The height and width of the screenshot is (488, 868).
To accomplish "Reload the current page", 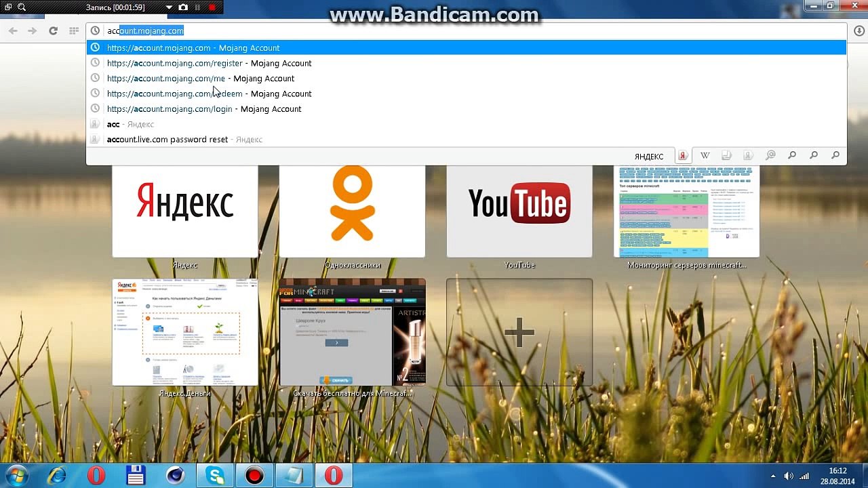I will (53, 30).
